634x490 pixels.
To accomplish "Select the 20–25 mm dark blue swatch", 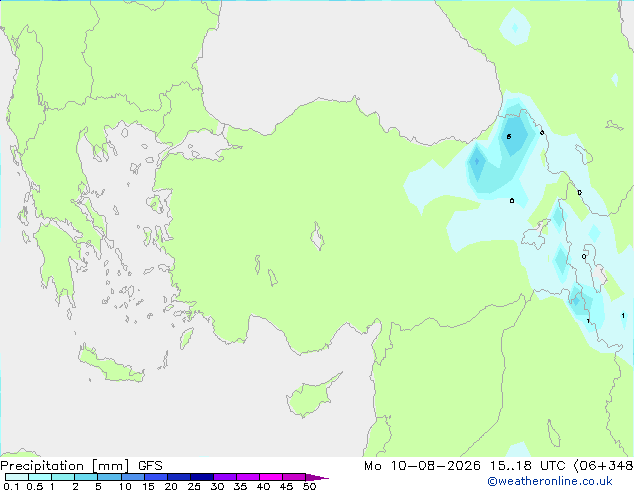I will coord(178,477).
